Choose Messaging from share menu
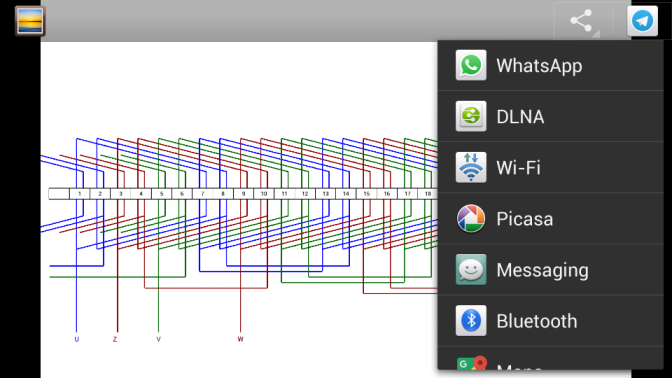Screen dimensions: 672x378 click(x=551, y=270)
